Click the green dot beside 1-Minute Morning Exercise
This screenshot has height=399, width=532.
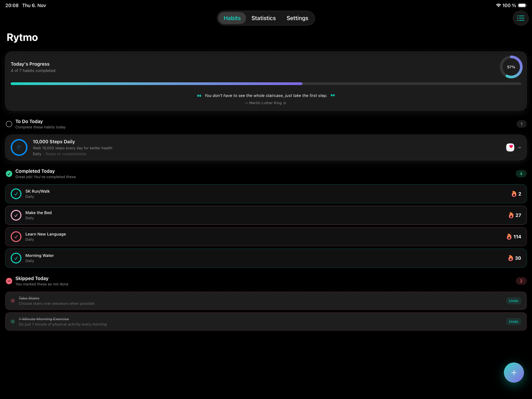coord(13,321)
